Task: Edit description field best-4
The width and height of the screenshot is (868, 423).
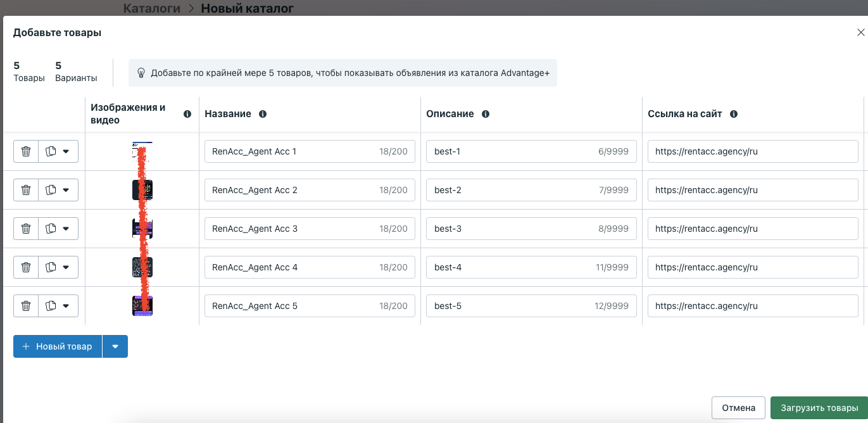Action: (531, 267)
